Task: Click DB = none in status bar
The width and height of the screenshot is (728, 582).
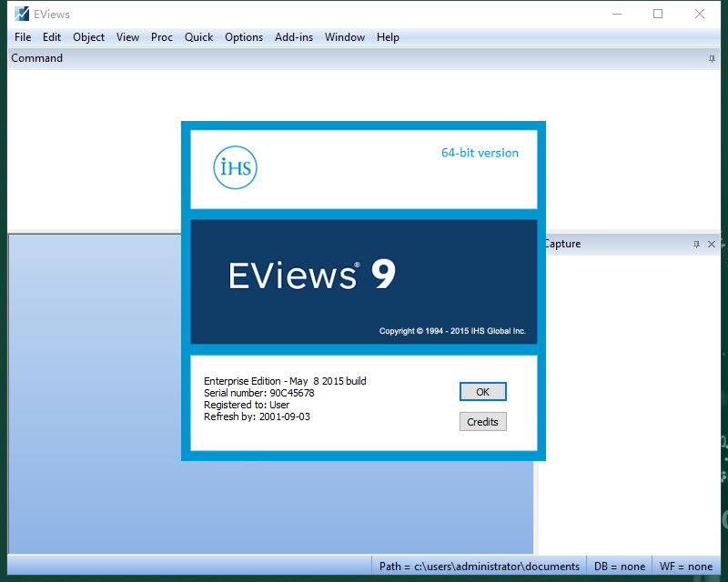Action: [x=620, y=567]
